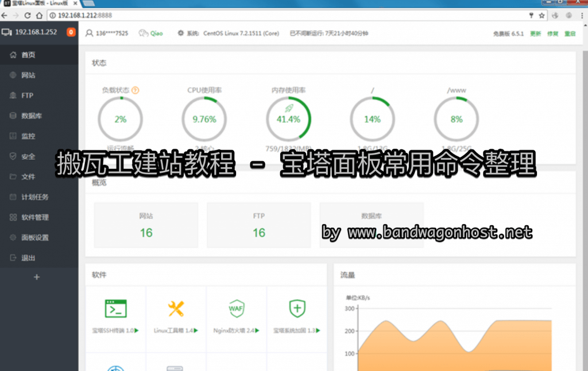Viewport: 588px width, 371px height.
Task: Open the 数据库 database menu item
Action: tap(39, 115)
